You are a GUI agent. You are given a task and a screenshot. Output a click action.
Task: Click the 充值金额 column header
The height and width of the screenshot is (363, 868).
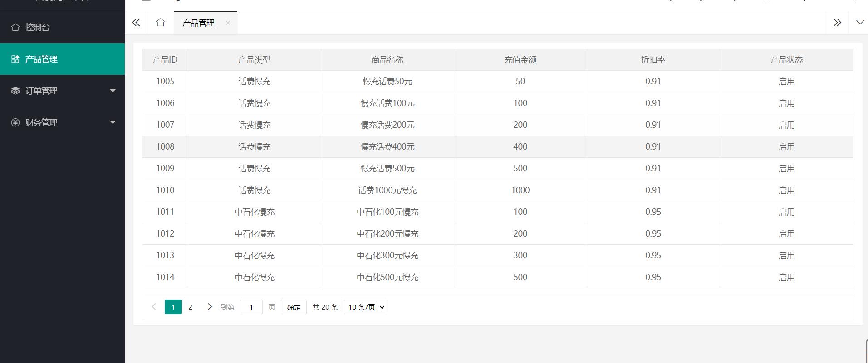pyautogui.click(x=520, y=60)
